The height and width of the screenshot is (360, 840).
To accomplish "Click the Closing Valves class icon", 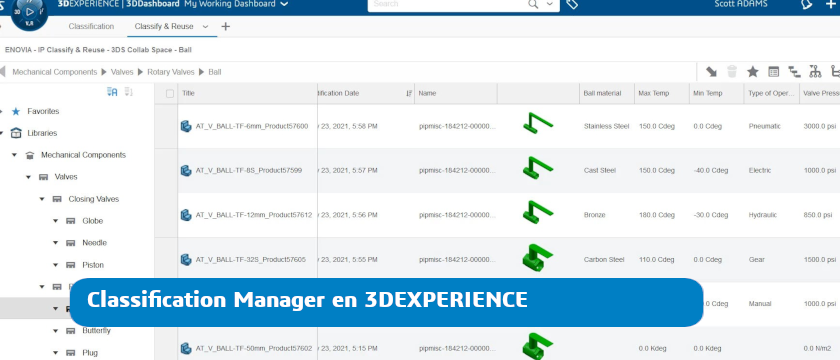I will 57,199.
